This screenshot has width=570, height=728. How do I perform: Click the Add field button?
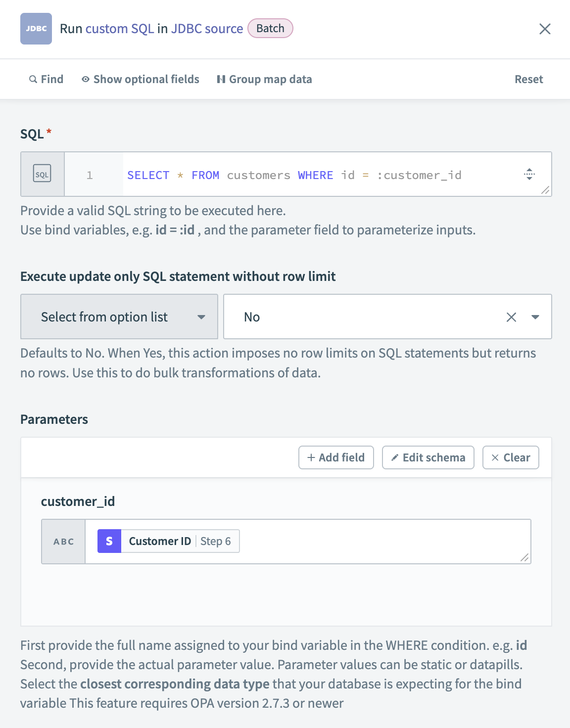336,457
